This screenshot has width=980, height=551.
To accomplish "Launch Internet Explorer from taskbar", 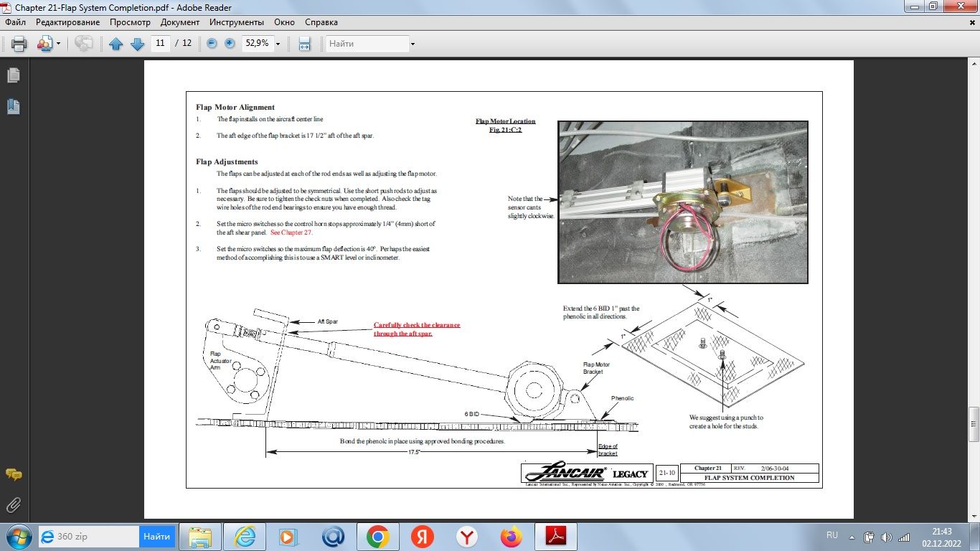I will [x=243, y=537].
